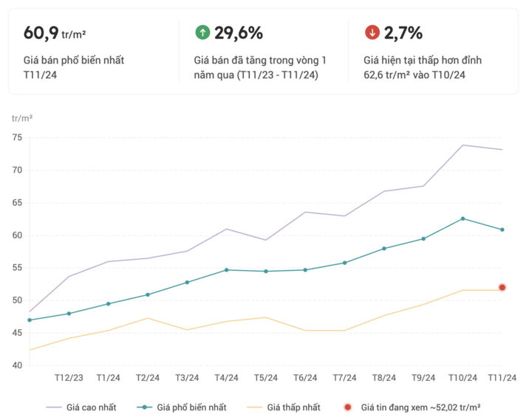The image size is (532, 420).
Task: Click the teal data point for T11/24
Action: [x=502, y=230]
